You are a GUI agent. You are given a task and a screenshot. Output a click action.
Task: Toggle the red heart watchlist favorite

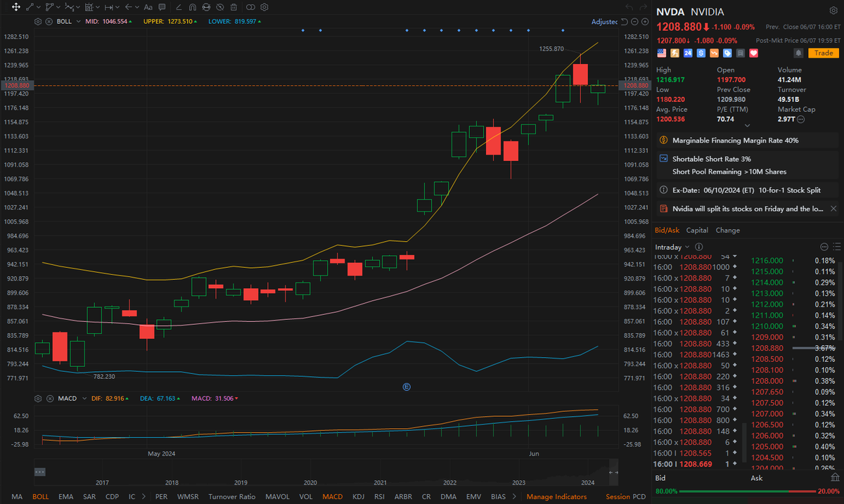tap(753, 53)
